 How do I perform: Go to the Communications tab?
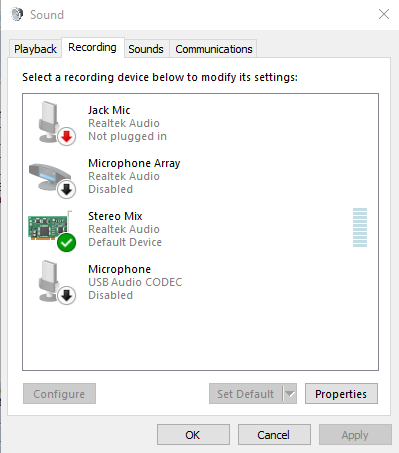(214, 49)
